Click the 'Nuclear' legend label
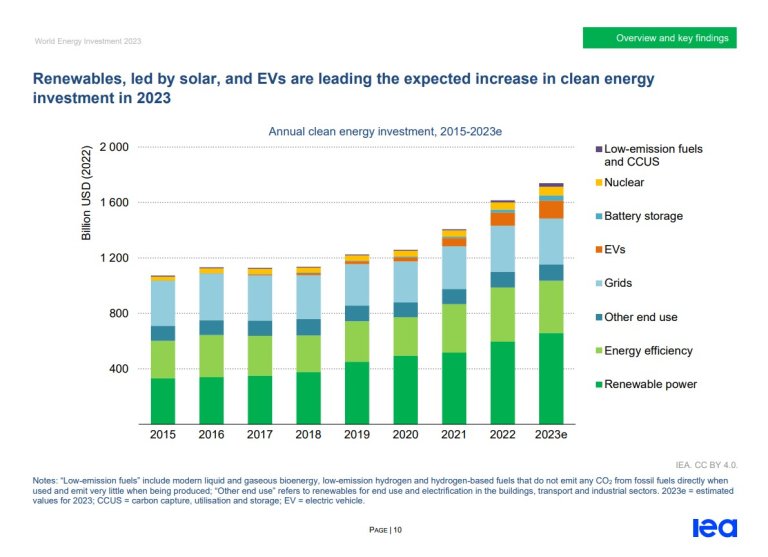768x557 pixels. tap(624, 183)
